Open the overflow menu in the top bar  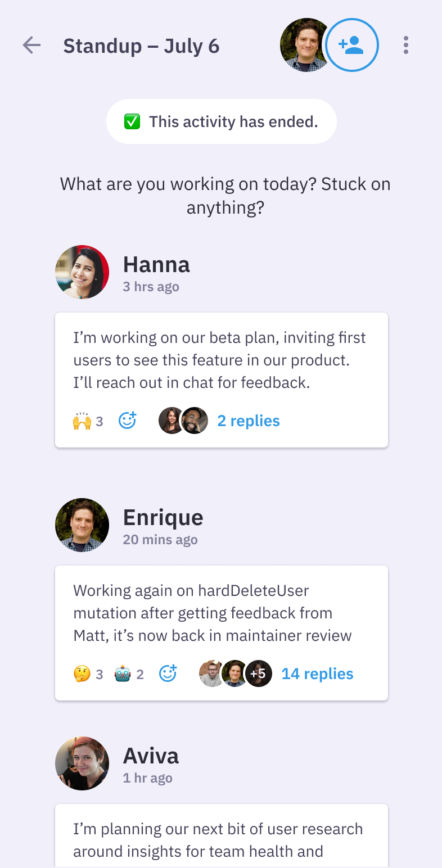(x=406, y=46)
